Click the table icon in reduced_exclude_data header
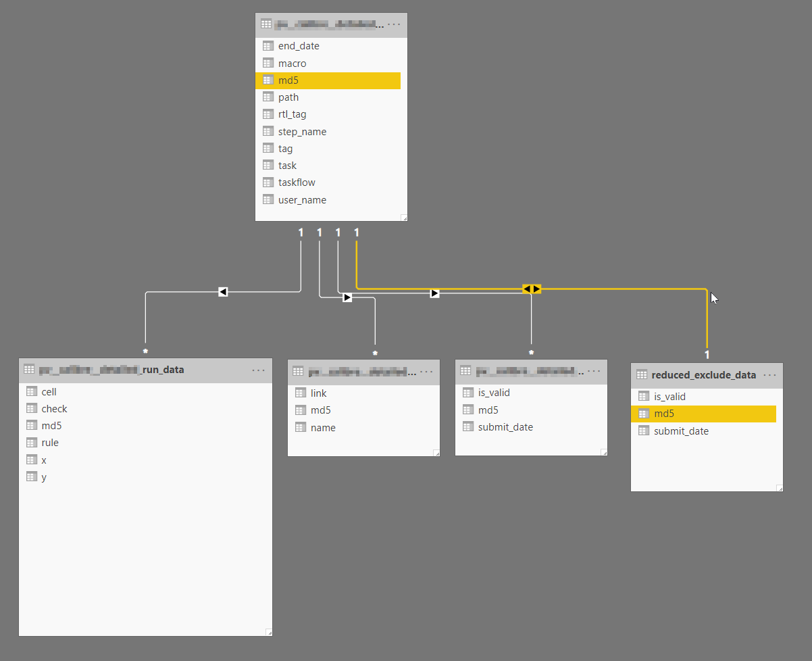The image size is (812, 661). [642, 375]
